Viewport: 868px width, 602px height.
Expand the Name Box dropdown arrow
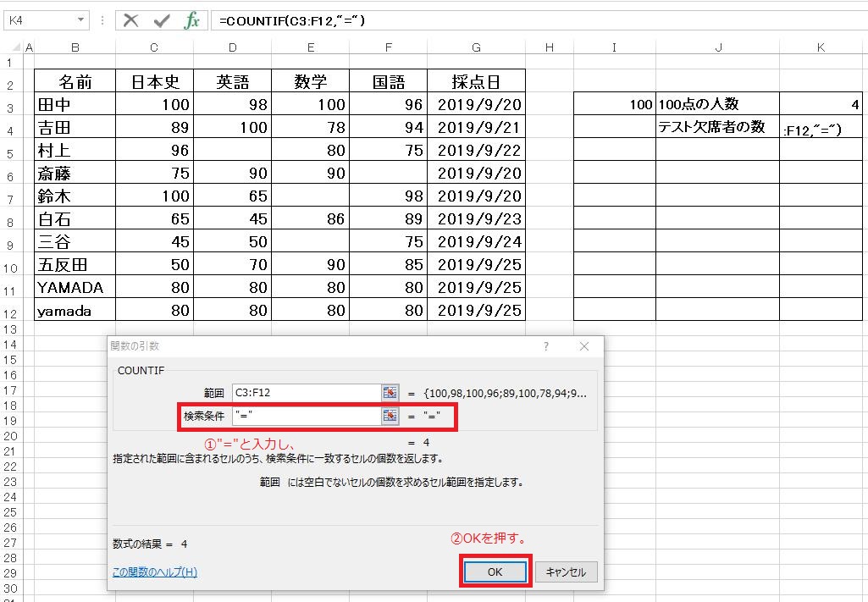point(81,20)
